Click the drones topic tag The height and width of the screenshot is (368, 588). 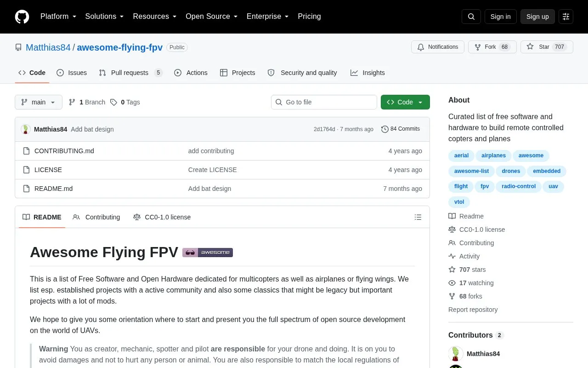pyautogui.click(x=511, y=171)
